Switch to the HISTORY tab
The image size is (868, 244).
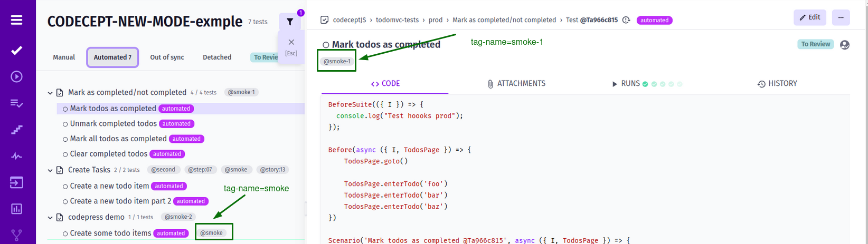pyautogui.click(x=777, y=84)
